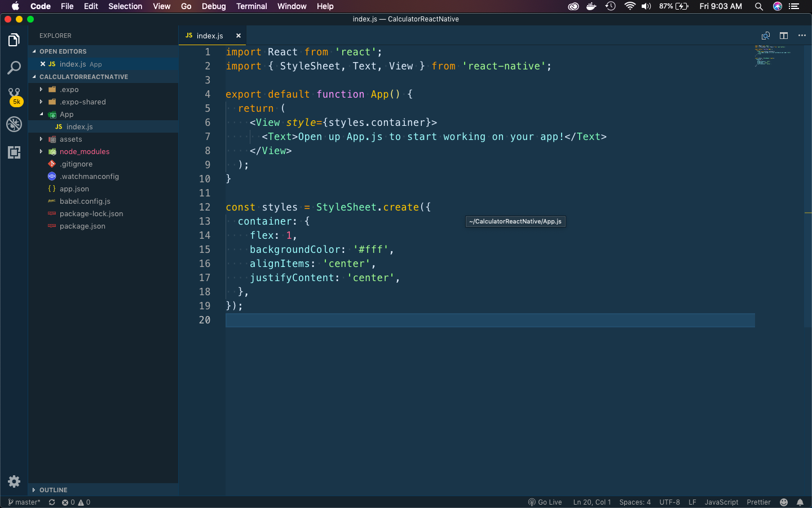This screenshot has width=812, height=508.
Task: Open the Manage gear icon
Action: [x=14, y=481]
